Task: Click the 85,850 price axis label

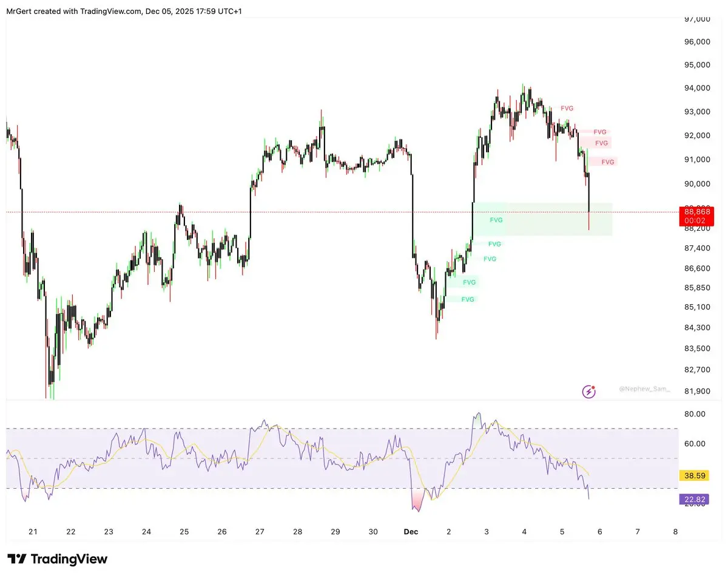Action: pos(697,288)
